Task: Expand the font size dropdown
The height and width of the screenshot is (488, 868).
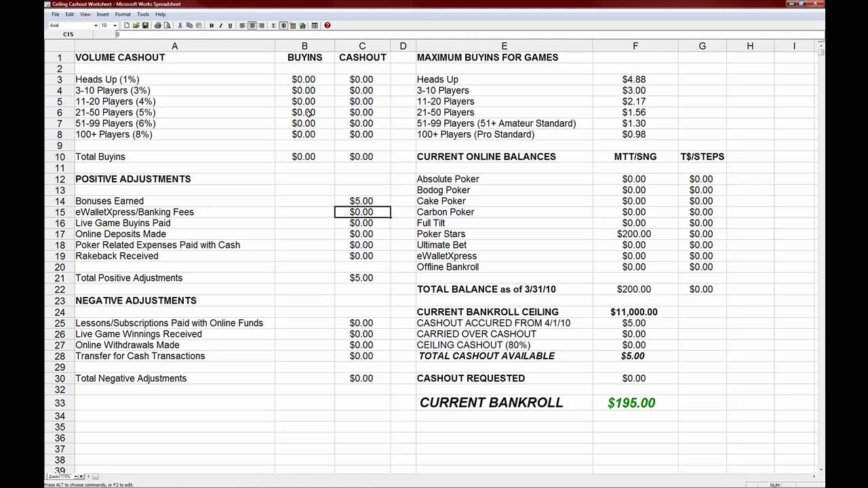Action: (x=115, y=26)
